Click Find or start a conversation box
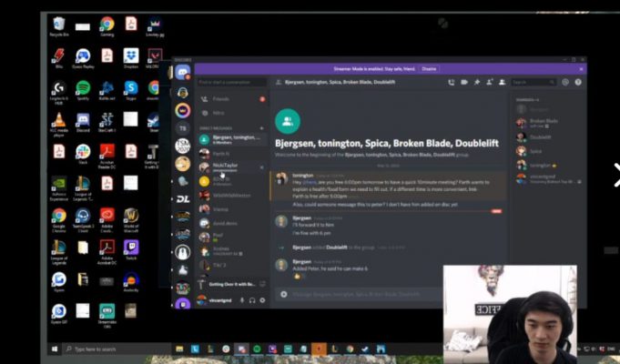Screen dimensions: 620x364 tap(232, 82)
